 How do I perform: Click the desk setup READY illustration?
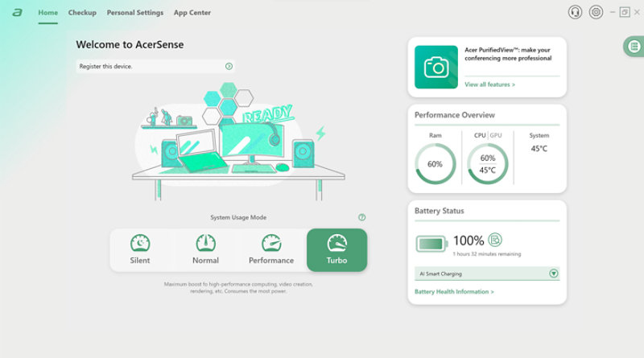point(238,142)
